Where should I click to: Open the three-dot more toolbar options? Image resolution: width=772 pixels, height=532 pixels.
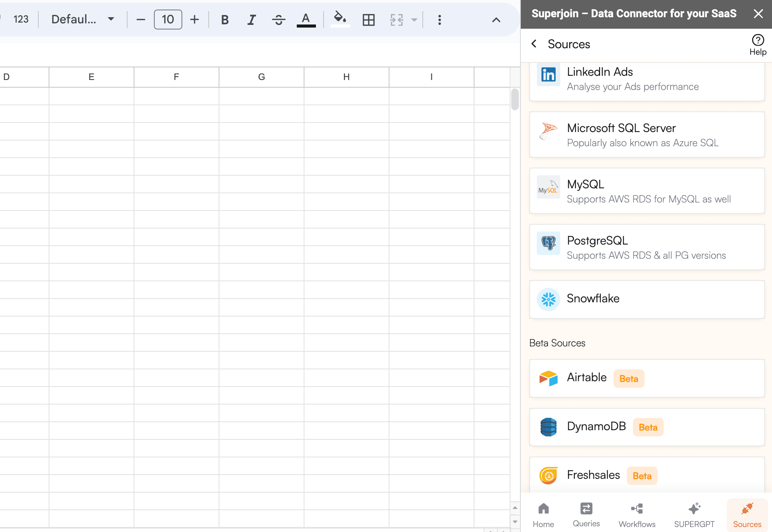point(440,20)
